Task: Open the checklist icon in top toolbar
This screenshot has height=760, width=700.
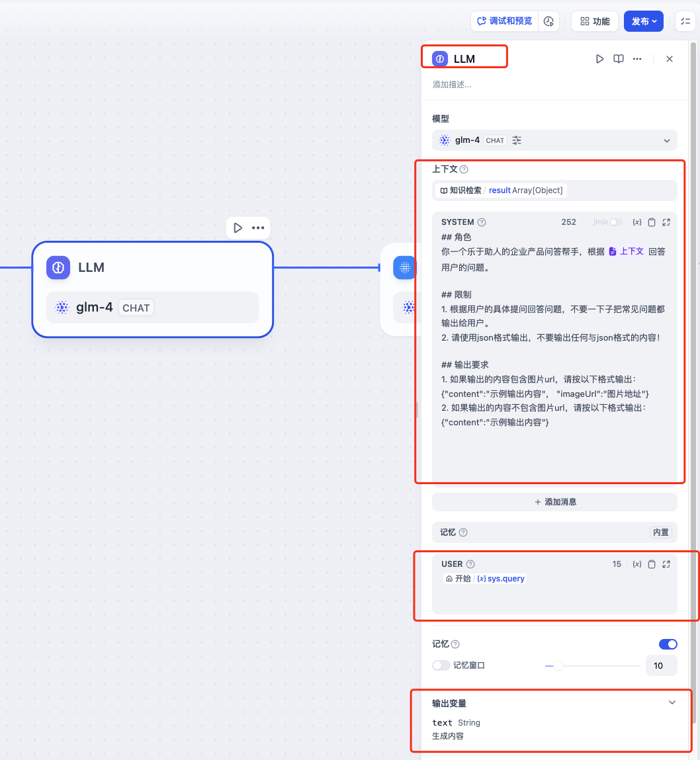Action: coord(685,21)
